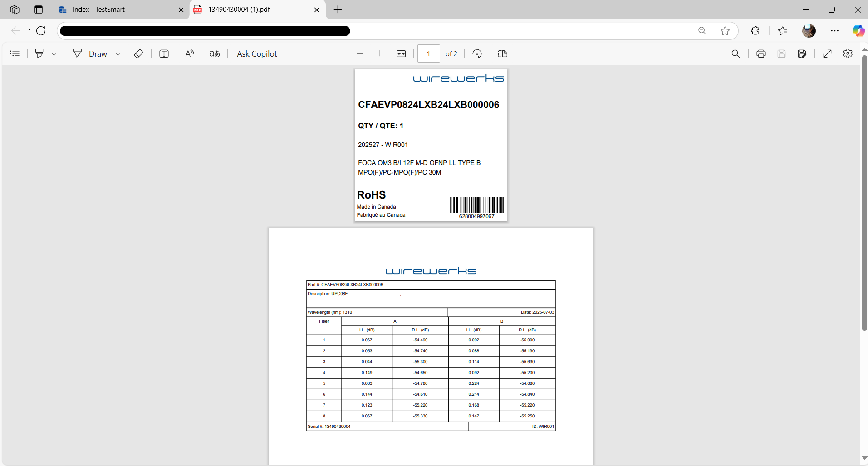Rotate the PDF page

(x=477, y=53)
